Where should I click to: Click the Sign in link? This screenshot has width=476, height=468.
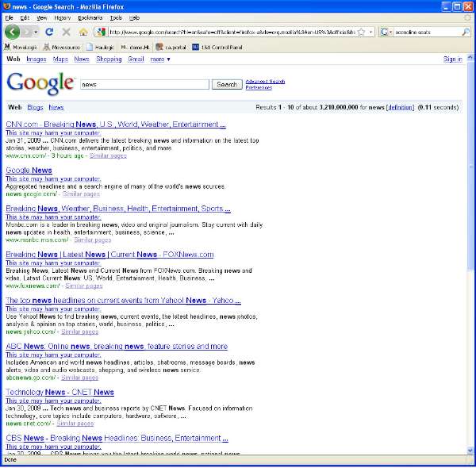[453, 59]
